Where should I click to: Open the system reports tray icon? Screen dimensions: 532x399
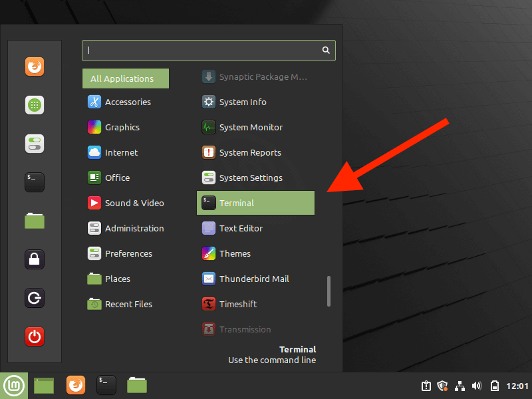[426, 386]
